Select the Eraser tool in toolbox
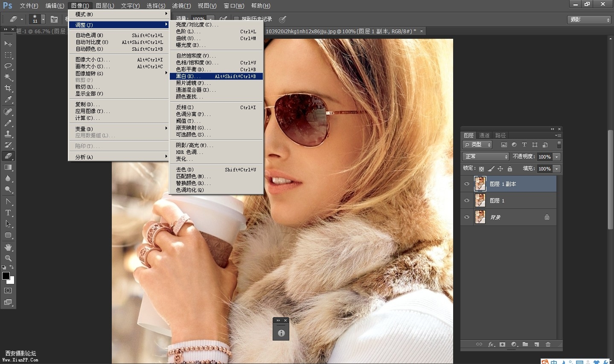This screenshot has height=364, width=614. coord(8,156)
